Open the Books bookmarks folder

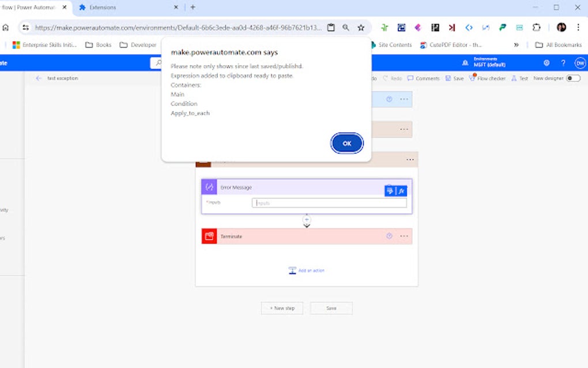(98, 44)
